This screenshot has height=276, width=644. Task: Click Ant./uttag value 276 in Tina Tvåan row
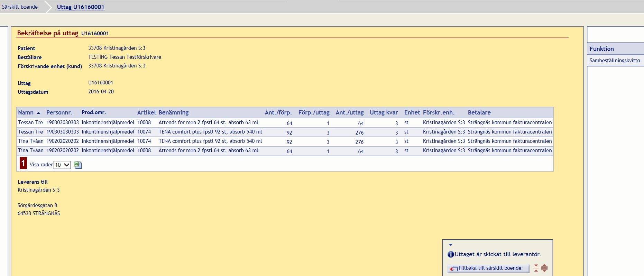359,142
